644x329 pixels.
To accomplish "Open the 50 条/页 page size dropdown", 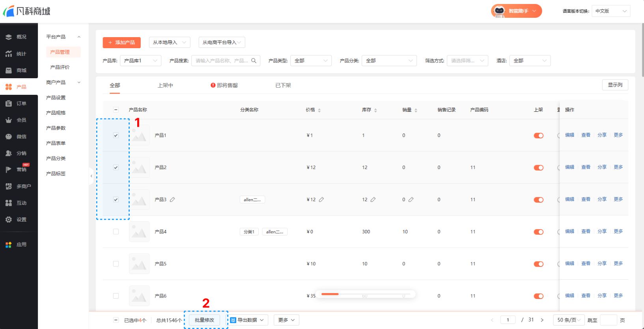I will pyautogui.click(x=568, y=320).
